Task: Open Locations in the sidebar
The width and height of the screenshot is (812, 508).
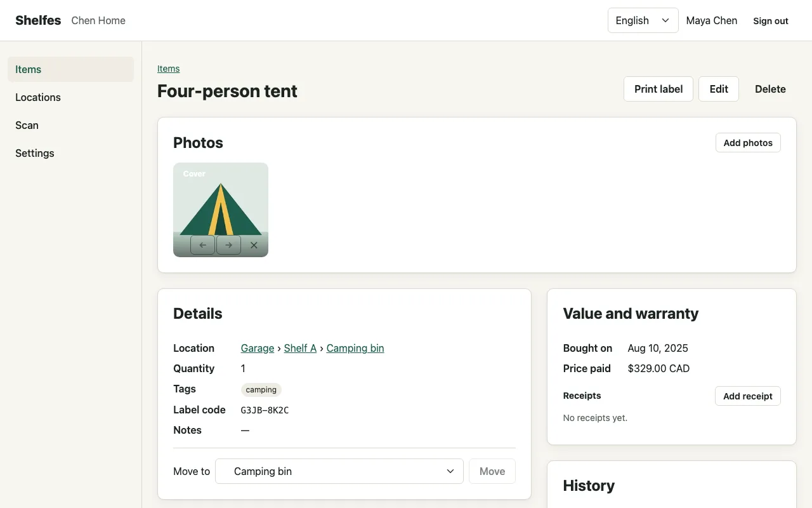Action: (70, 97)
